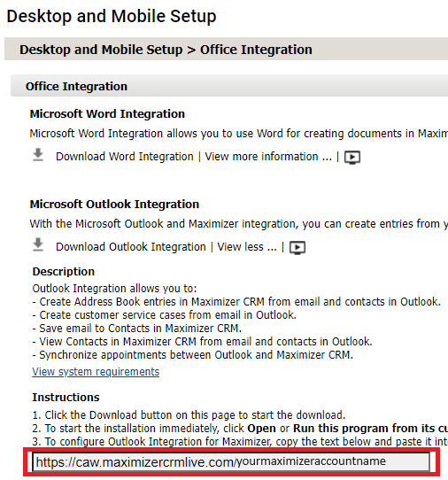Play the Word Integration video icon

pos(352,157)
